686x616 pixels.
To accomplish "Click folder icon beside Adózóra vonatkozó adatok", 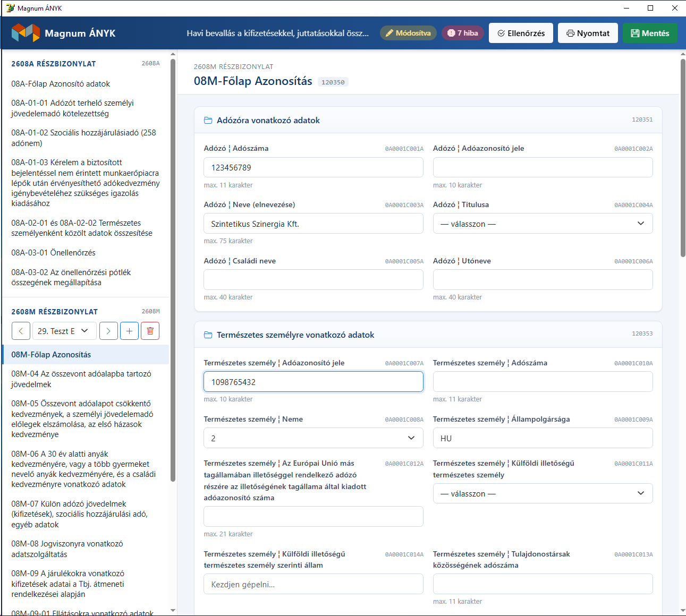I will click(208, 121).
